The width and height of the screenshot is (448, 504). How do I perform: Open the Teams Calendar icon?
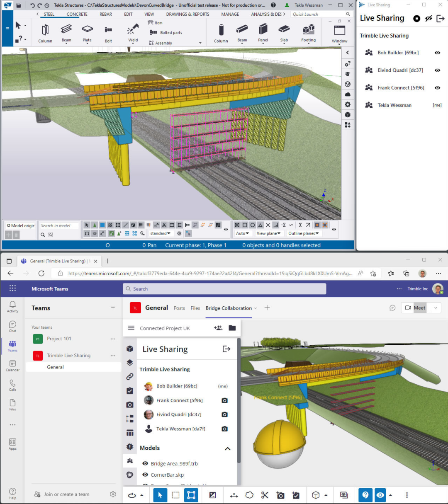(x=12, y=366)
